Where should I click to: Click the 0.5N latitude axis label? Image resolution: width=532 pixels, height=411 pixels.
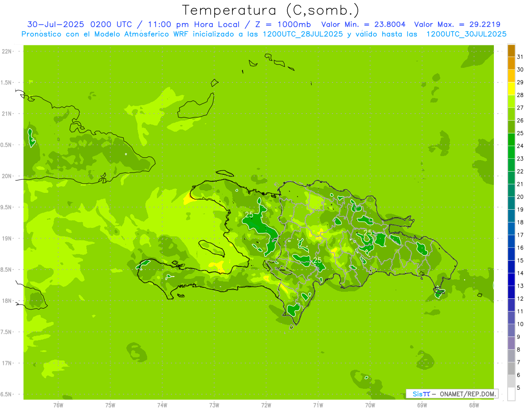(7, 145)
